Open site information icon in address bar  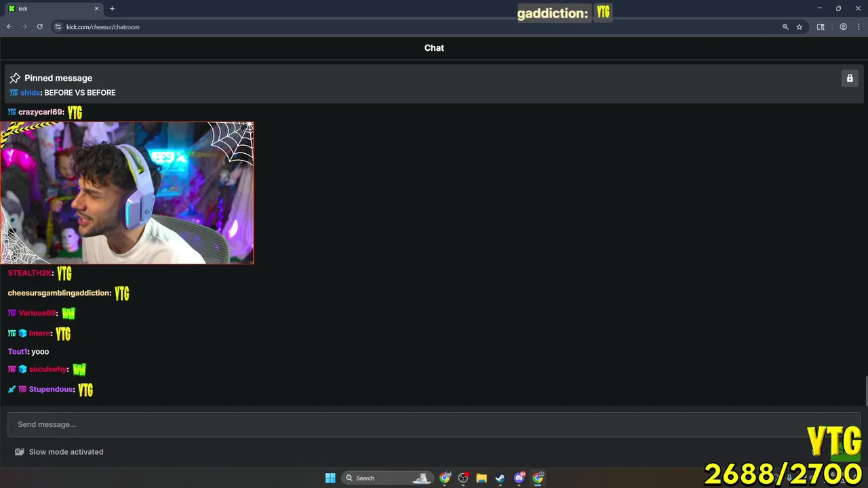[58, 26]
